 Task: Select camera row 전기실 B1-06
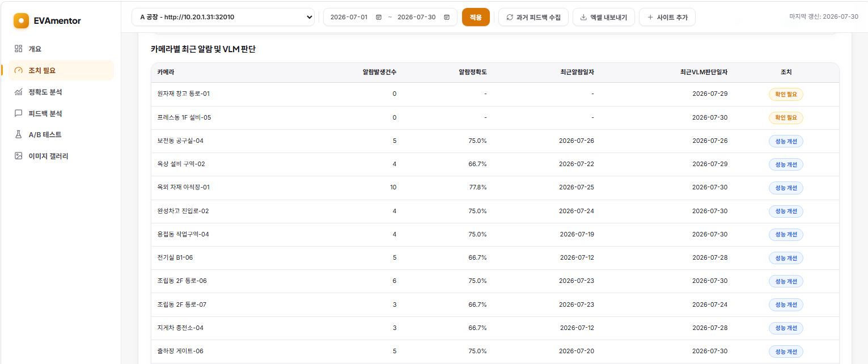(x=495, y=258)
